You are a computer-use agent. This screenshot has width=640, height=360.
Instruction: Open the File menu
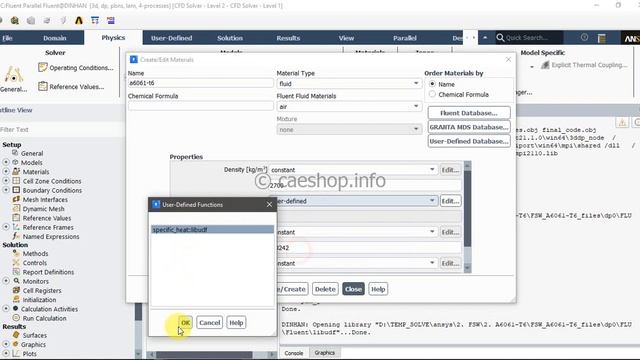(7, 38)
